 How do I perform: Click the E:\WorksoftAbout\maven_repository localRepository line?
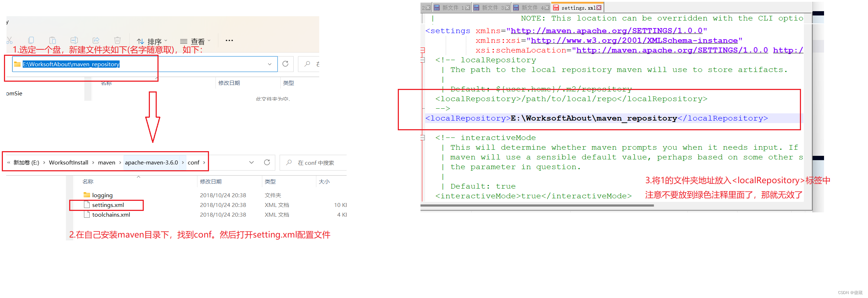point(597,118)
